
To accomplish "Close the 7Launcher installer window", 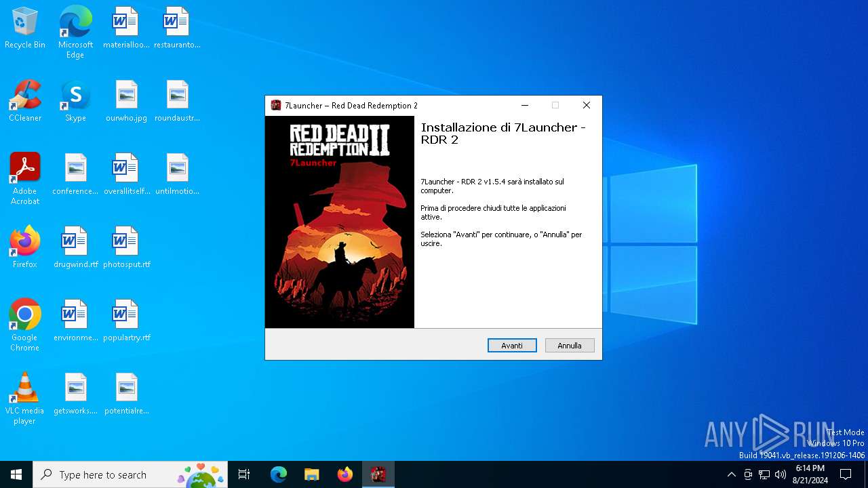I will (x=587, y=105).
